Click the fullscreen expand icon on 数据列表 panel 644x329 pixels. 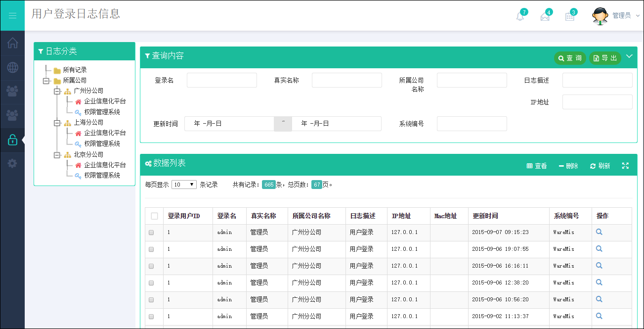tap(626, 165)
